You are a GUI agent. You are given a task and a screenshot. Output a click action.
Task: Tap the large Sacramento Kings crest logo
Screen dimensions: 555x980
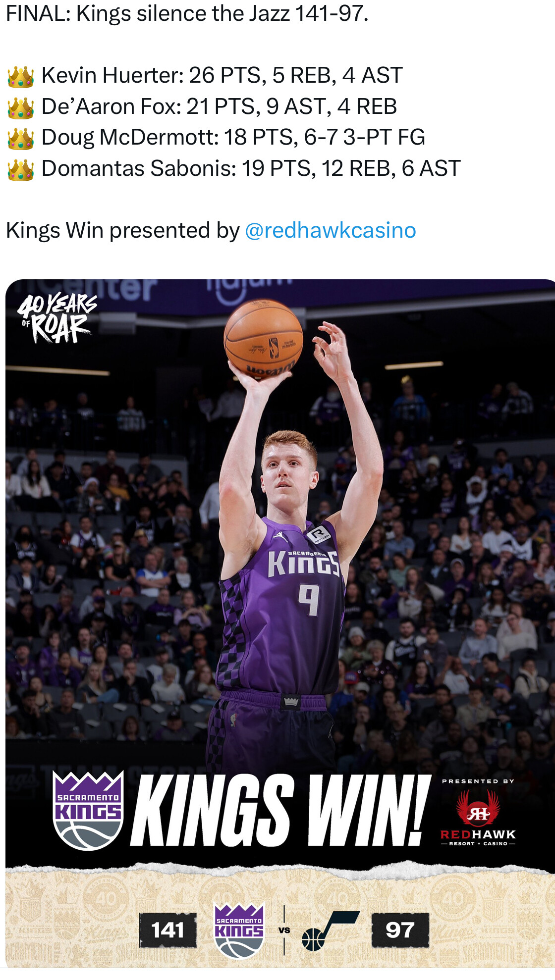(88, 811)
